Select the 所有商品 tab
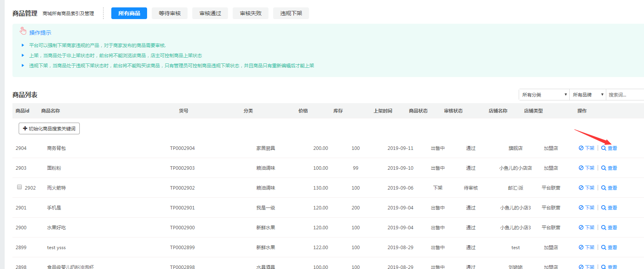644x269 pixels. coord(129,13)
